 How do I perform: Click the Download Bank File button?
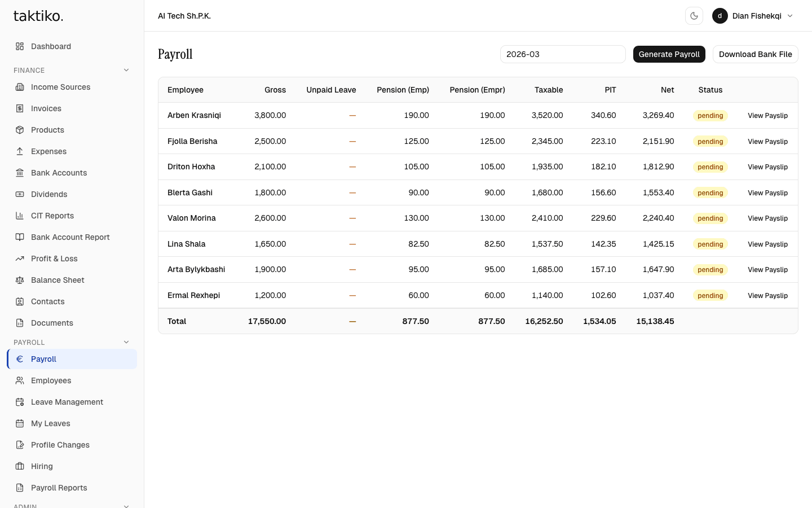click(755, 54)
